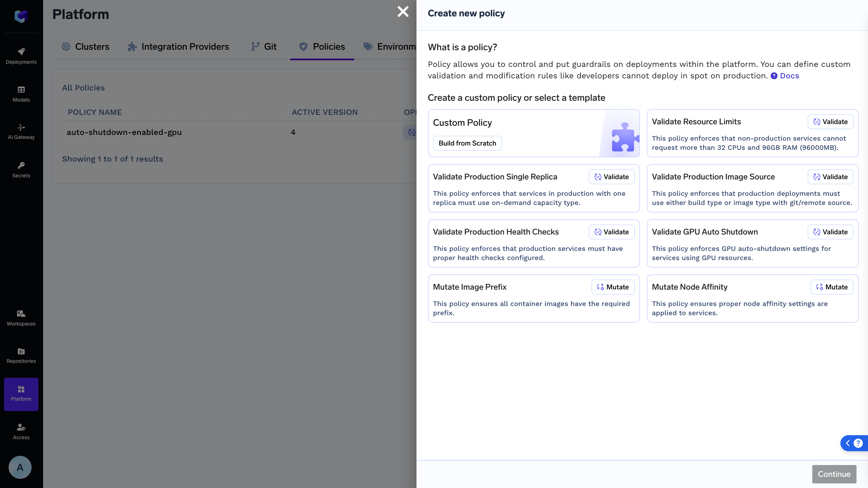Open Models in the sidebar
Image resolution: width=868 pixels, height=488 pixels.
point(21,94)
